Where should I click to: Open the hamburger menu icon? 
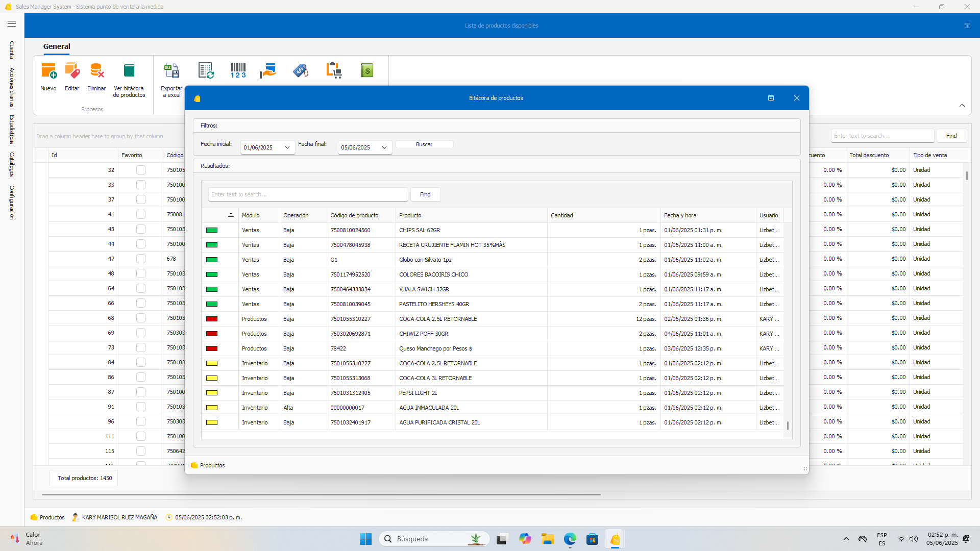[12, 24]
